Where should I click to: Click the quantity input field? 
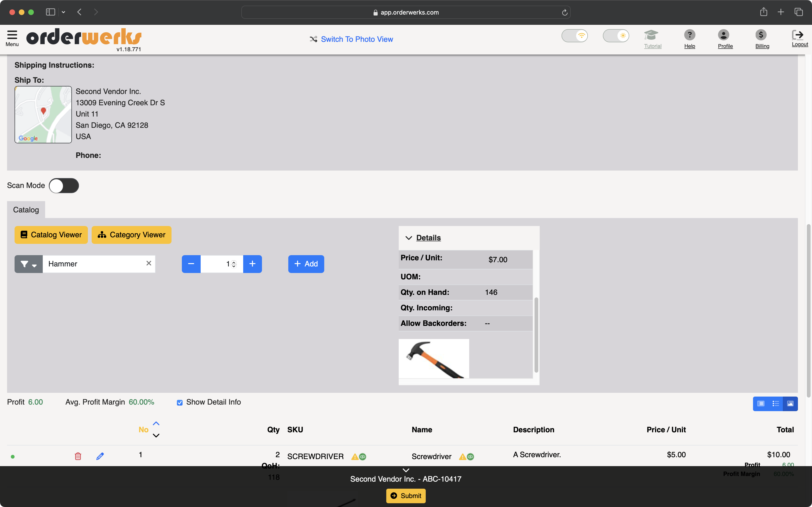222,264
